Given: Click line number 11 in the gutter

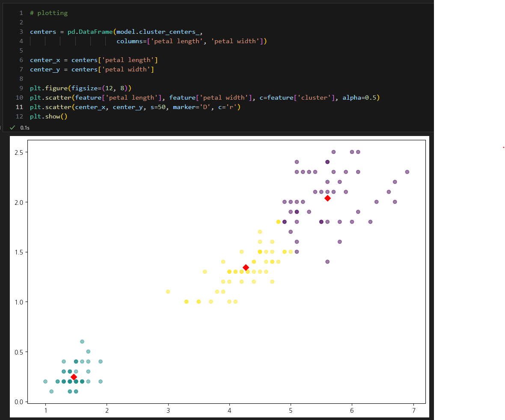Looking at the screenshot, I should coord(19,107).
